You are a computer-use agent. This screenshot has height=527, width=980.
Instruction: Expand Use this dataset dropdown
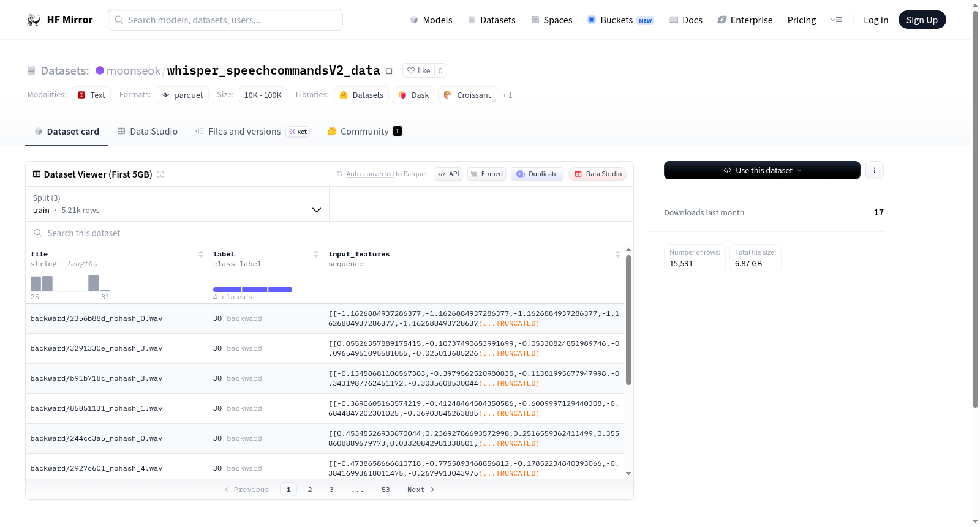coord(762,170)
